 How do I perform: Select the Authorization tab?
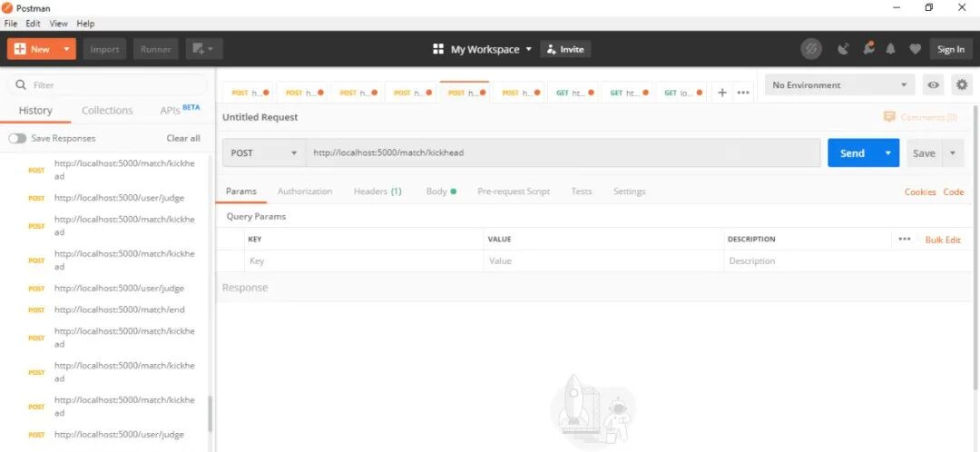point(305,192)
